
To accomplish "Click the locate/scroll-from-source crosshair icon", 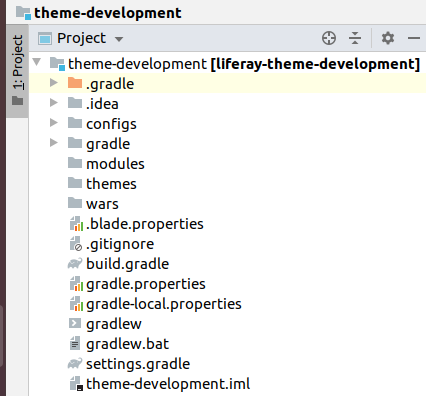I will (329, 38).
